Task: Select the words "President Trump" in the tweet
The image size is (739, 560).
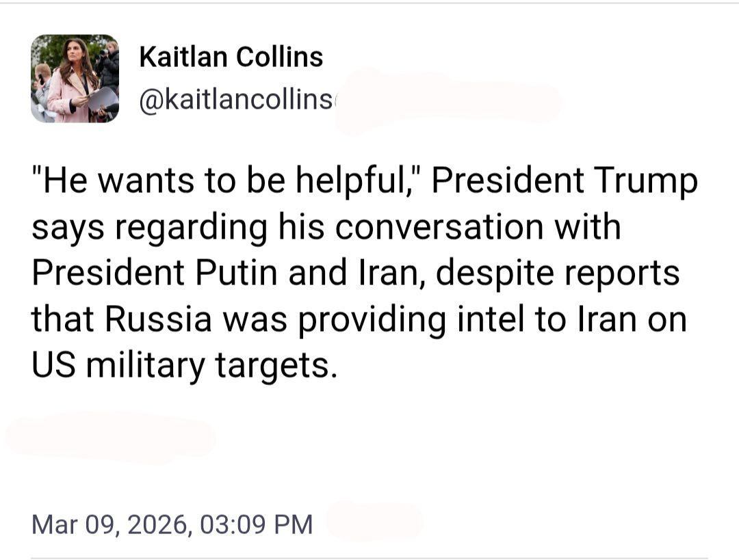Action: (565, 181)
